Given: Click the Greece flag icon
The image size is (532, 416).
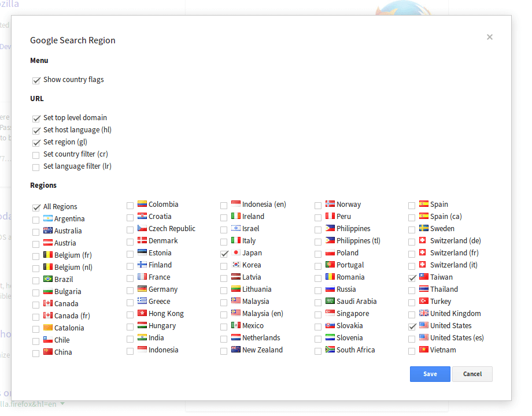Looking at the screenshot, I should tap(142, 300).
